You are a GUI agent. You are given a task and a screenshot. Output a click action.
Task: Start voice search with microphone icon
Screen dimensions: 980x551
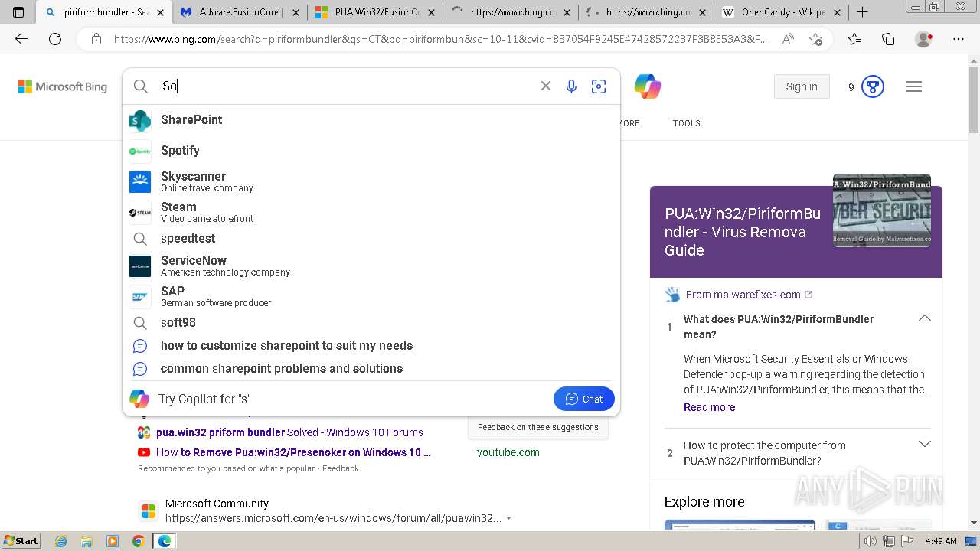pos(571,86)
